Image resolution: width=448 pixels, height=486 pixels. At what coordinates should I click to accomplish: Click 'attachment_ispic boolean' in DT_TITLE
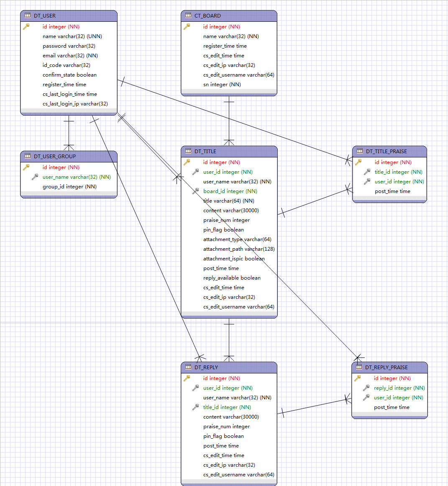[x=234, y=259]
